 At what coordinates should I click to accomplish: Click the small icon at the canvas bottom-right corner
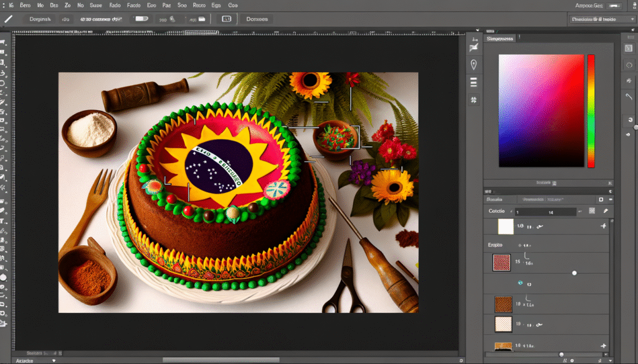coord(461,360)
